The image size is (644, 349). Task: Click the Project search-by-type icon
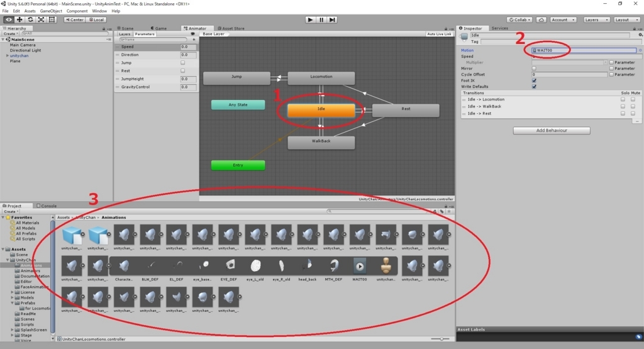click(435, 211)
